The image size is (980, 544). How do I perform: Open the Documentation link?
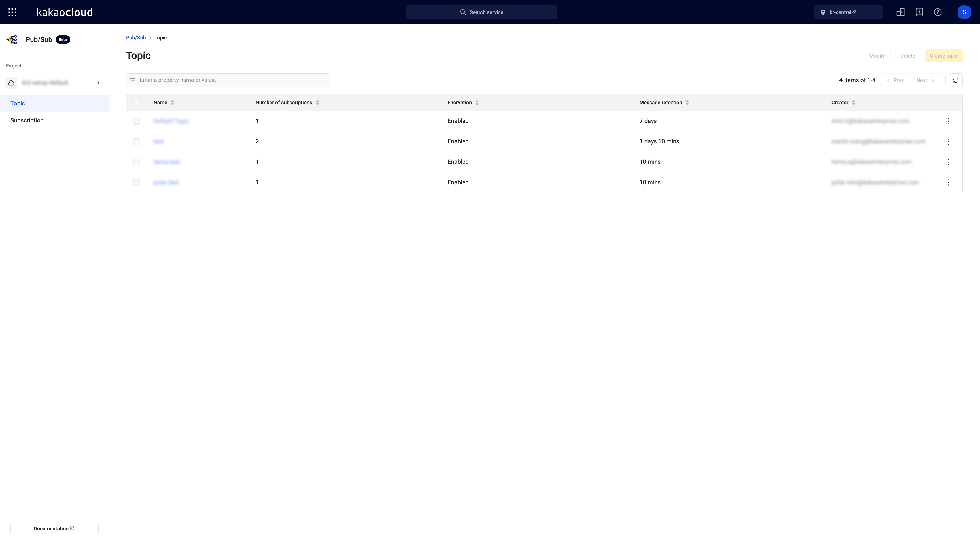tap(54, 528)
